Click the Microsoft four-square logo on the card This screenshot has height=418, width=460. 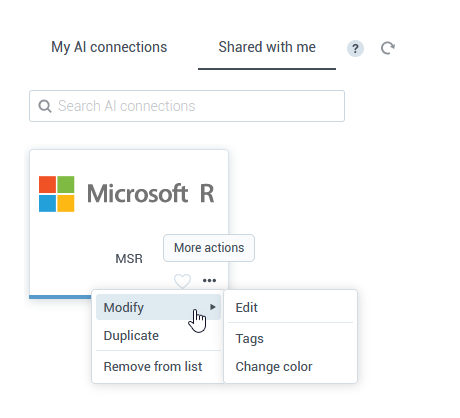point(57,194)
